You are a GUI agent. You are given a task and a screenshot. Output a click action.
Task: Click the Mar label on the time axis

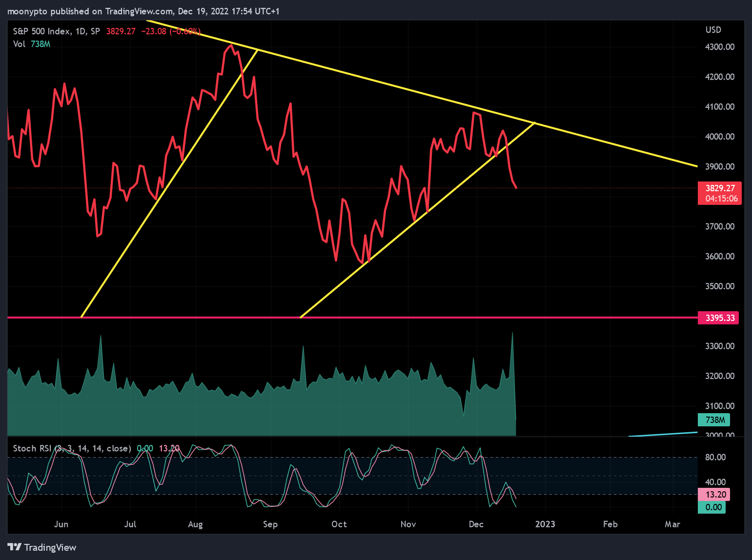pos(672,524)
